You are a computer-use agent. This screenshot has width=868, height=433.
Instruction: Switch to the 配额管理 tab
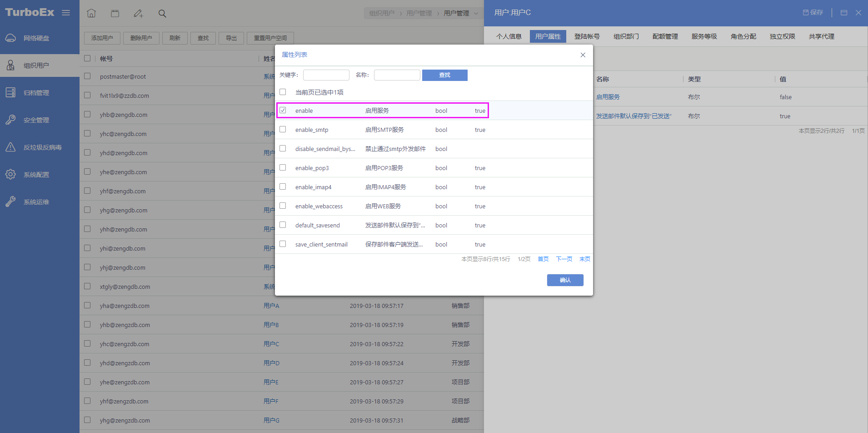(665, 36)
